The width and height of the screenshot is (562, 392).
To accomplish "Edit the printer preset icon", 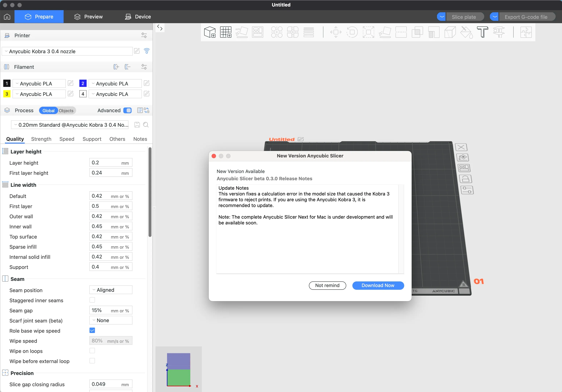I will point(137,51).
